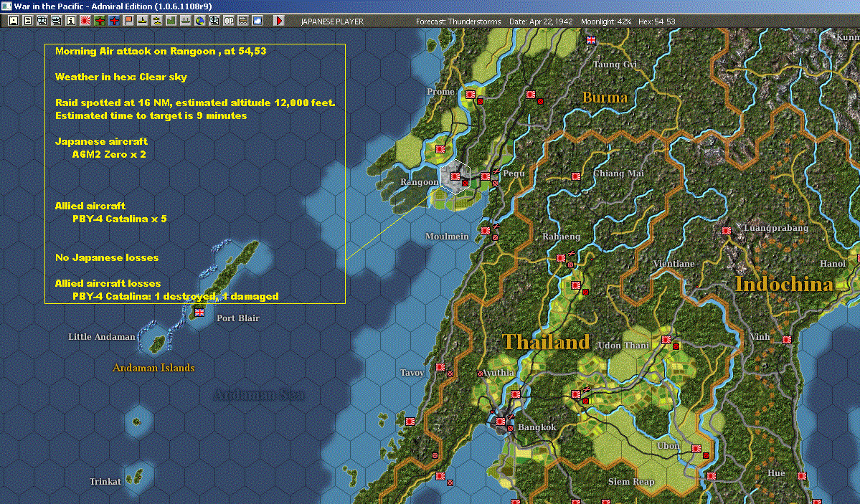Screen dimensions: 860x504
Task: Open the document list report icon
Action: click(x=28, y=21)
